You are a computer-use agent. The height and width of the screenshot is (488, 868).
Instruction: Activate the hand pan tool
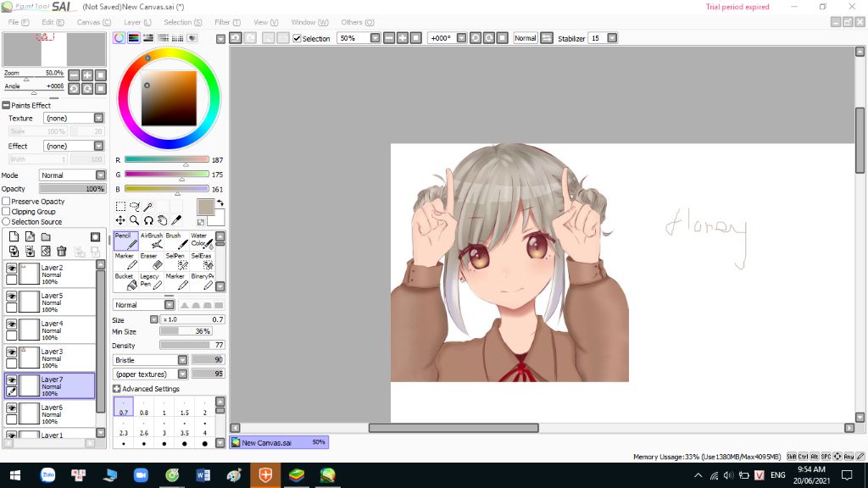162,220
